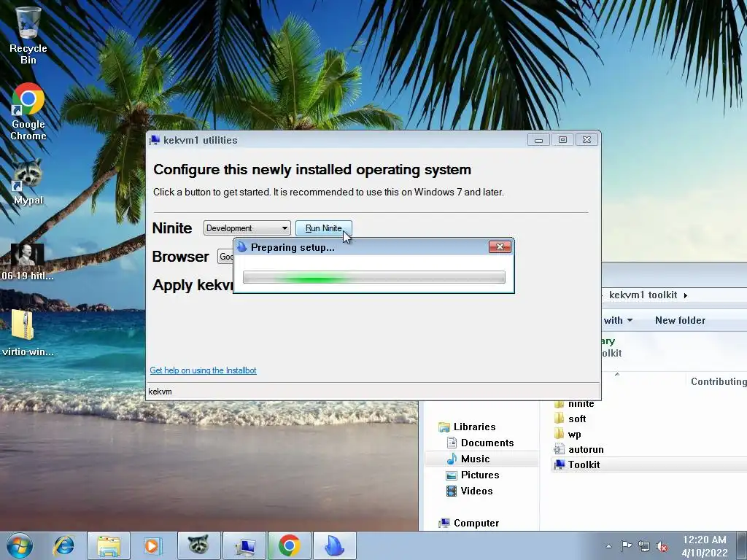Switch to the Ninite installer taskbar button
The image size is (747, 560).
click(x=334, y=545)
